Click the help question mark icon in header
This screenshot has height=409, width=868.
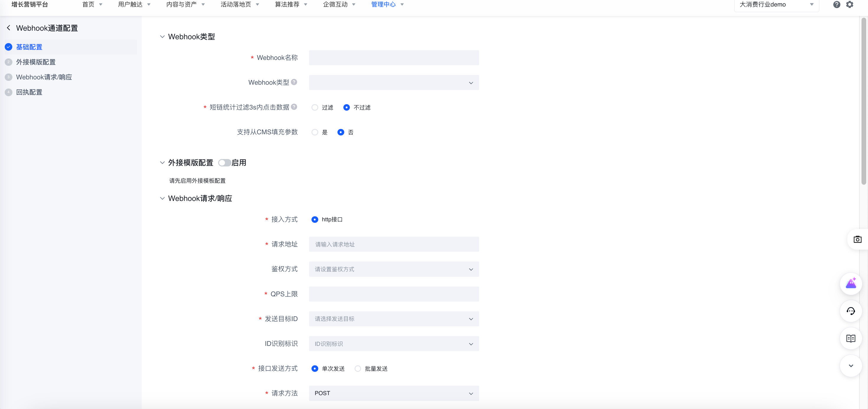point(836,4)
